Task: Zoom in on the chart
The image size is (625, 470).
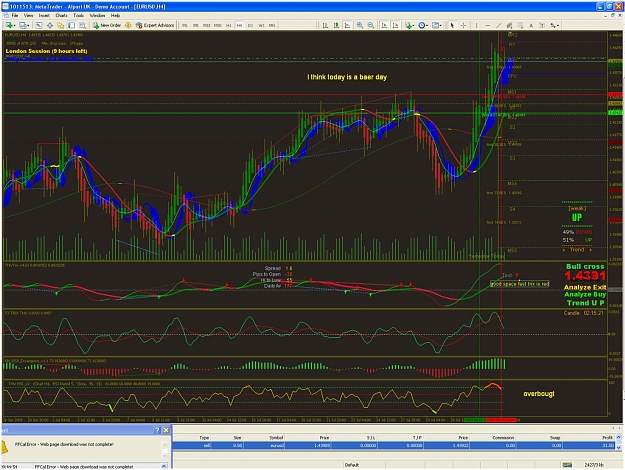Action: pos(360,25)
